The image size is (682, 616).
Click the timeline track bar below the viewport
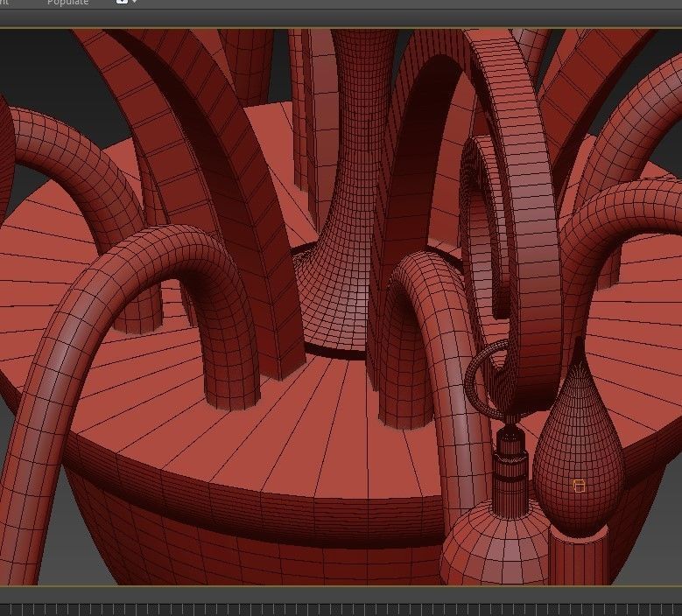point(341,609)
